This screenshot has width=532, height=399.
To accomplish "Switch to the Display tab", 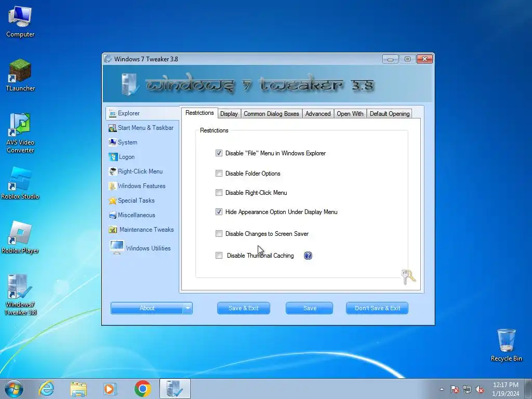I will (x=229, y=114).
